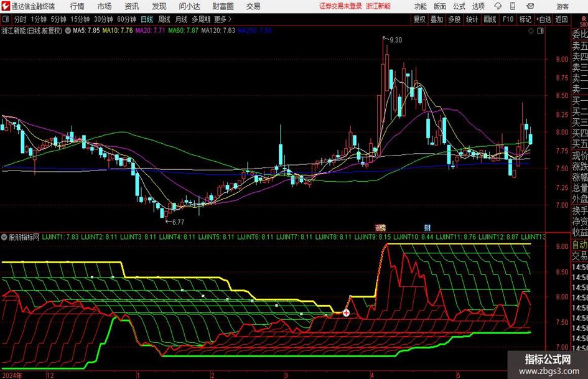This screenshot has height=379, width=588.
Task: Click the 9.30 high price label
Action: 396,40
